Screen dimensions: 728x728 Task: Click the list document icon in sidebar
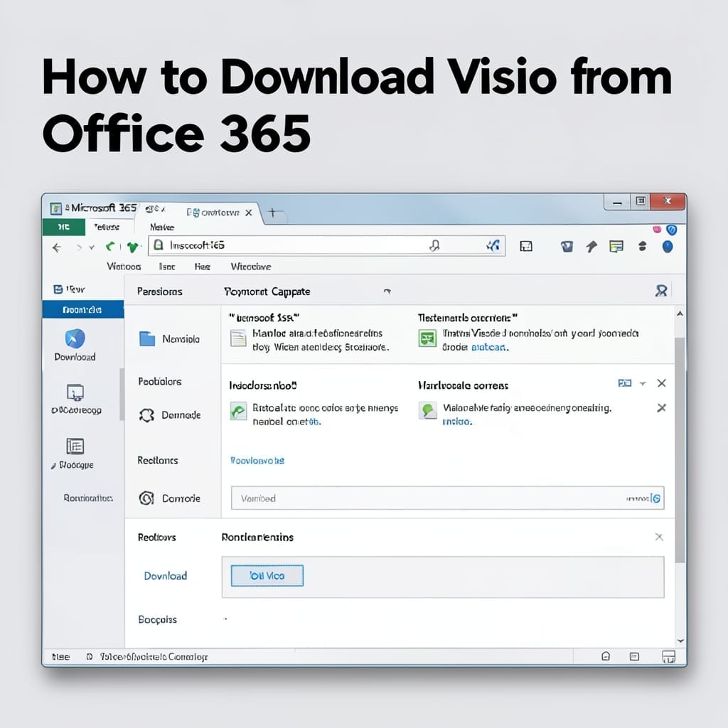(x=75, y=446)
